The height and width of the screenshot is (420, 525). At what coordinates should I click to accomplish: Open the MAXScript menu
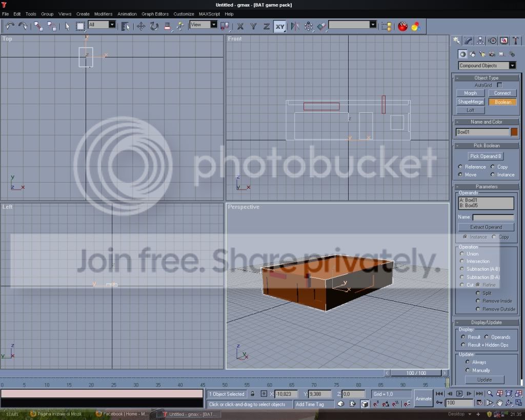pyautogui.click(x=209, y=14)
